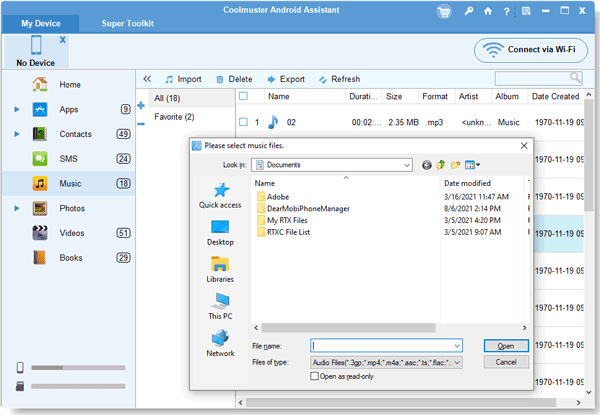This screenshot has height=415, width=600.
Task: Switch to the My Device tab
Action: click(41, 23)
